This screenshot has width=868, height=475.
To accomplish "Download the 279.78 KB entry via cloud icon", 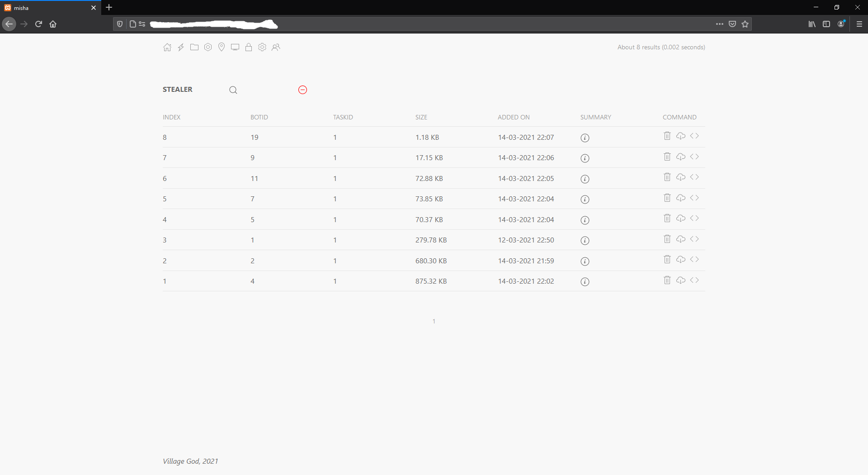I will (x=681, y=239).
